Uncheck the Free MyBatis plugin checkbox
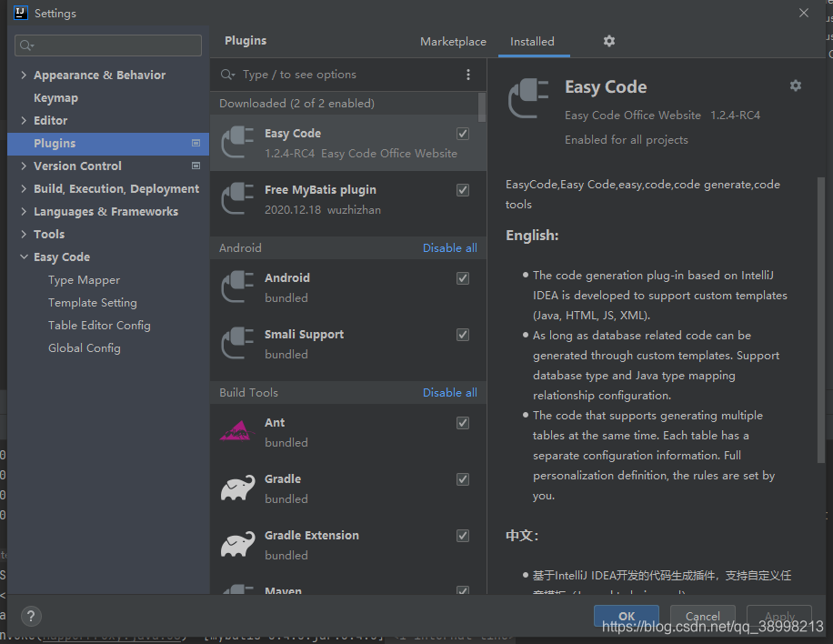Viewport: 833px width, 644px height. [x=463, y=190]
